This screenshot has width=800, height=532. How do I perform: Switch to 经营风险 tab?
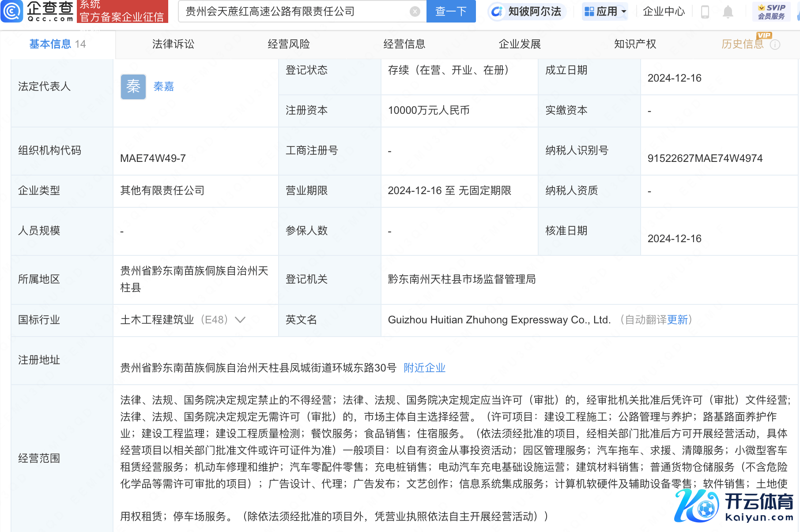click(x=289, y=44)
